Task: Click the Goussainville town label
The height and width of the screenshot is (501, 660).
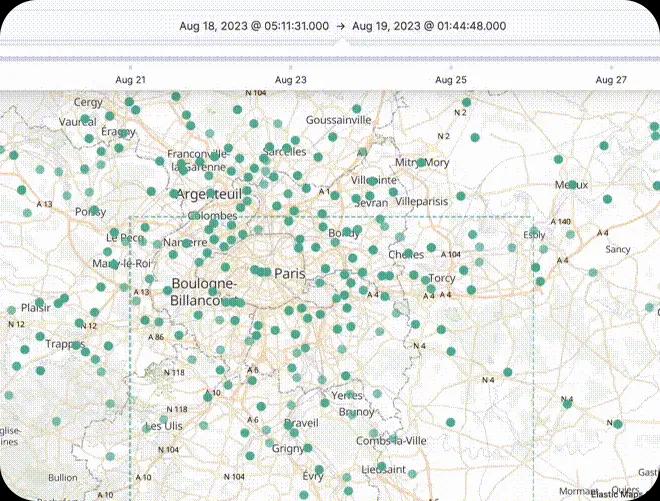Action: click(x=338, y=119)
